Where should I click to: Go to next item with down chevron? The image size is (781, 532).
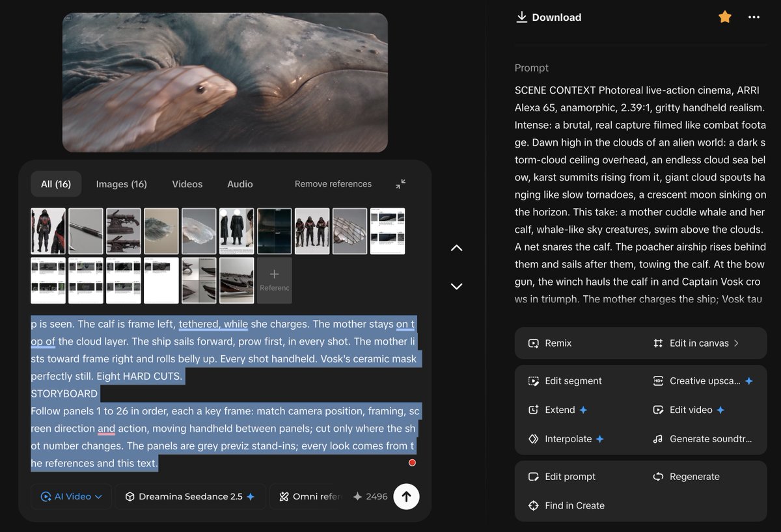click(x=457, y=286)
